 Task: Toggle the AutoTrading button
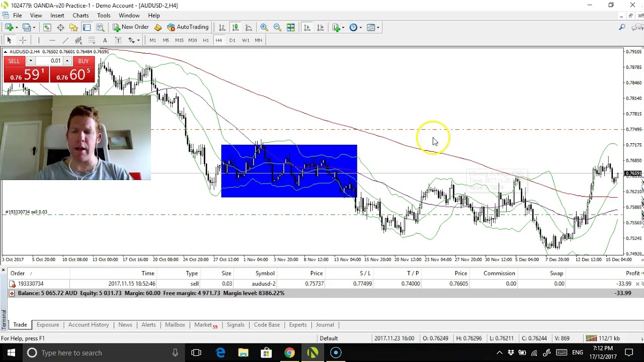coord(188,27)
